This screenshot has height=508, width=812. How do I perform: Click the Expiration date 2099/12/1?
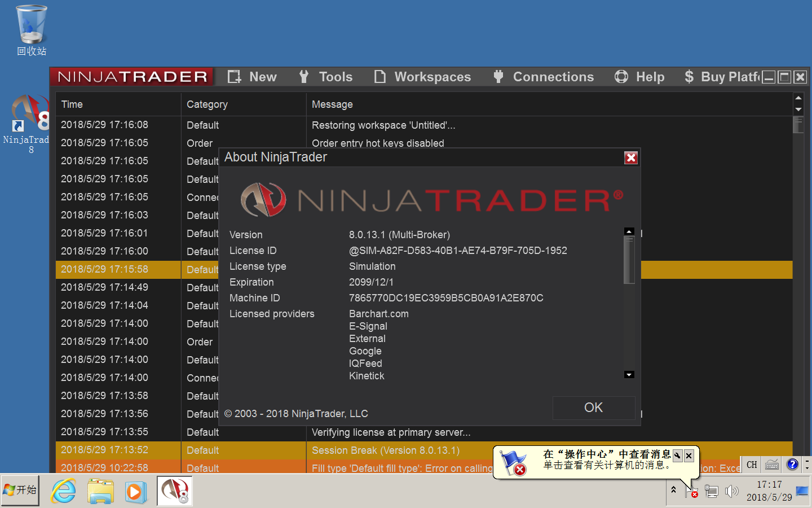pos(371,282)
